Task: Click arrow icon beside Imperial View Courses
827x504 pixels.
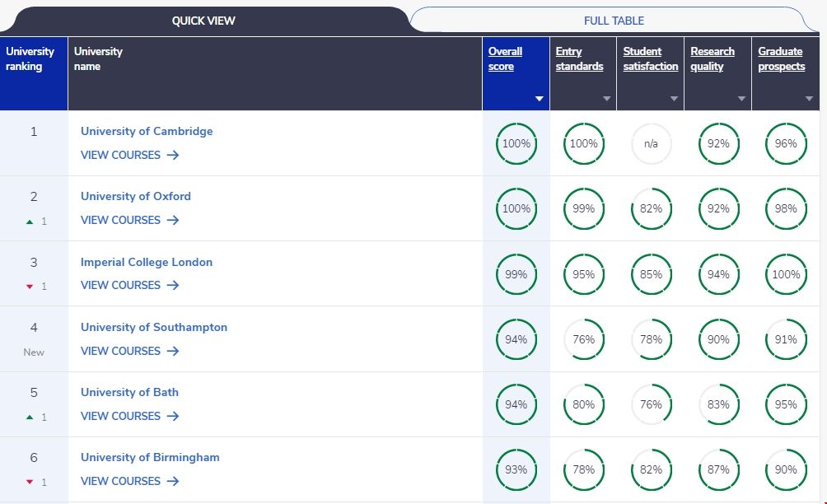Action: [x=173, y=285]
